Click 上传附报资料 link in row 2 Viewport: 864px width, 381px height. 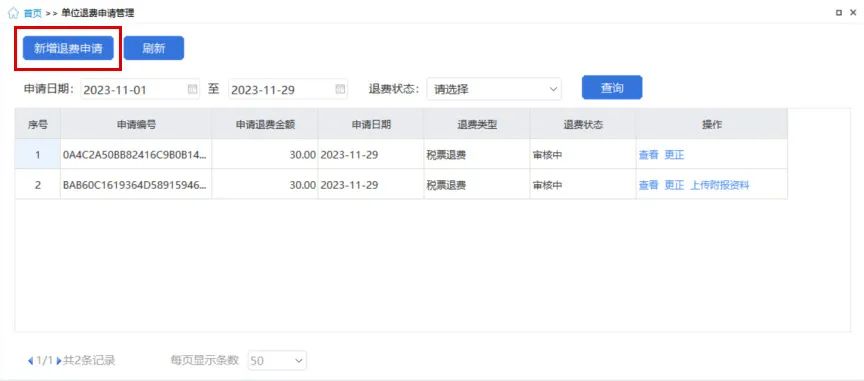720,185
